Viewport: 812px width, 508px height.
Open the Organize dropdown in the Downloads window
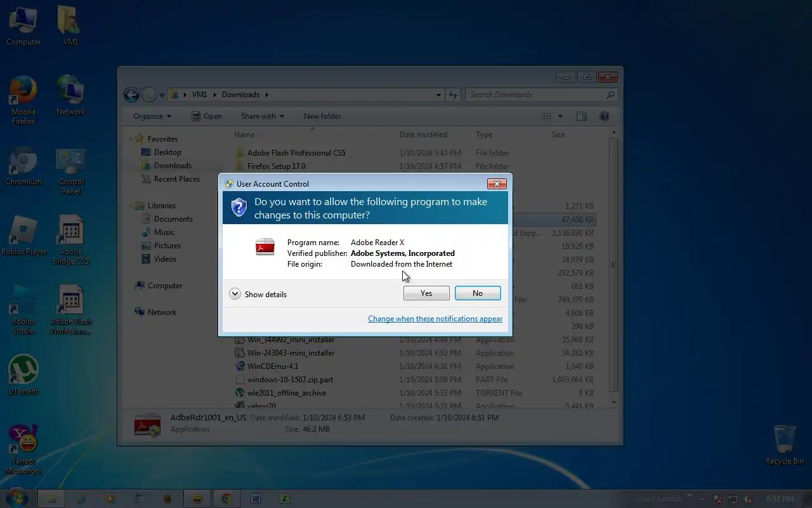152,116
